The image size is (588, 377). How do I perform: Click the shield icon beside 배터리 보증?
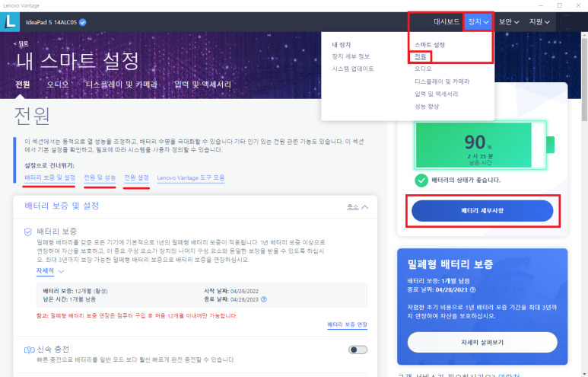28,232
